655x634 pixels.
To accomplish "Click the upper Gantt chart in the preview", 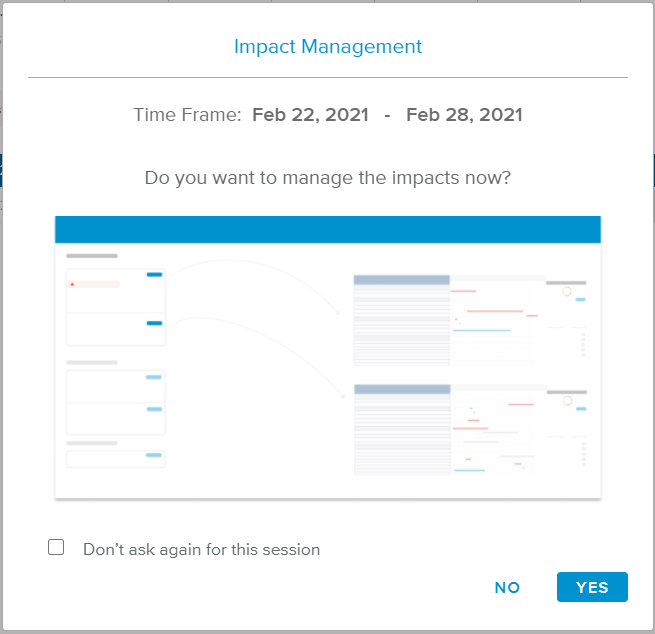I will coord(496,312).
